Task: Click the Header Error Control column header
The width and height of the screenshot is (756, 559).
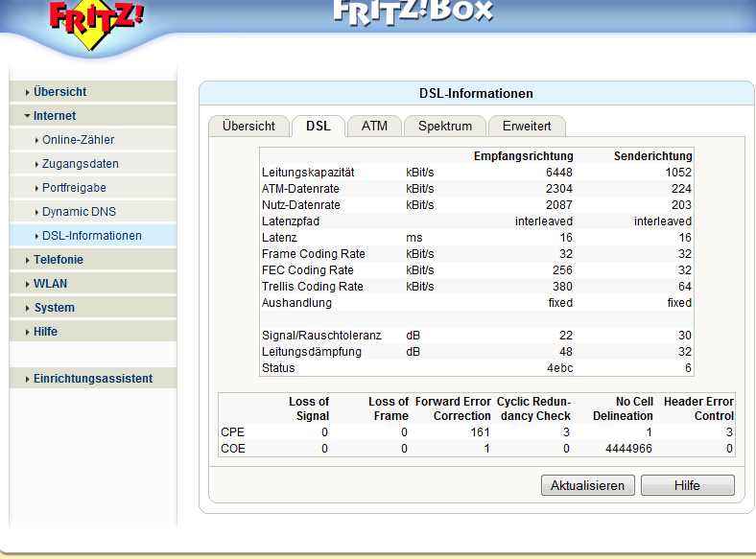Action: pos(699,408)
